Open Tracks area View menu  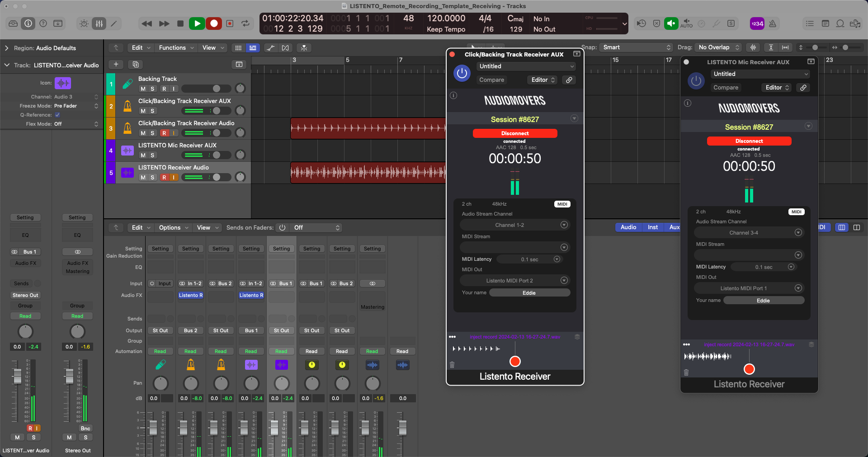[x=212, y=47]
